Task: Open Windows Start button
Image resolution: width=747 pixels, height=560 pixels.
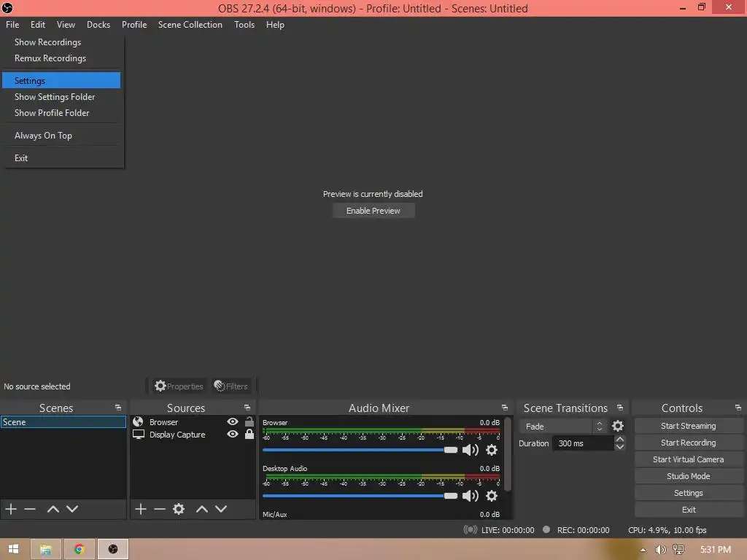Action: (13, 549)
